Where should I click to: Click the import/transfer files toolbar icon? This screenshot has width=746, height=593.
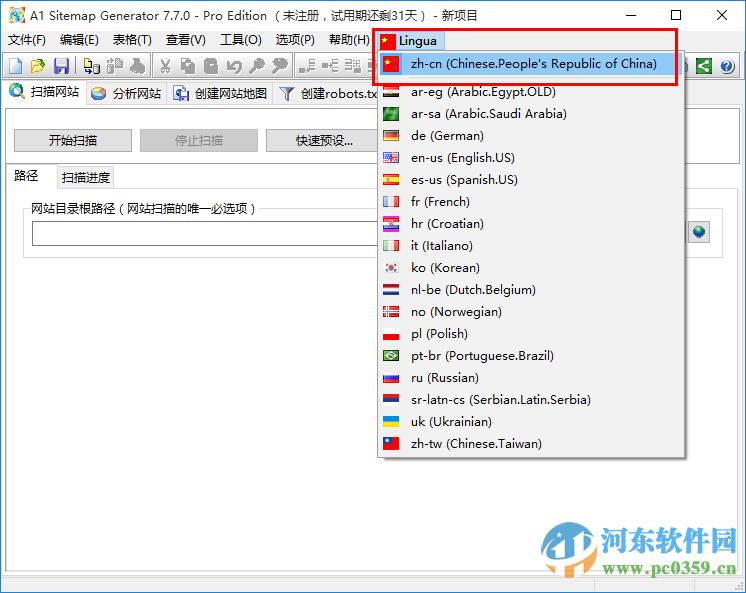click(91, 66)
